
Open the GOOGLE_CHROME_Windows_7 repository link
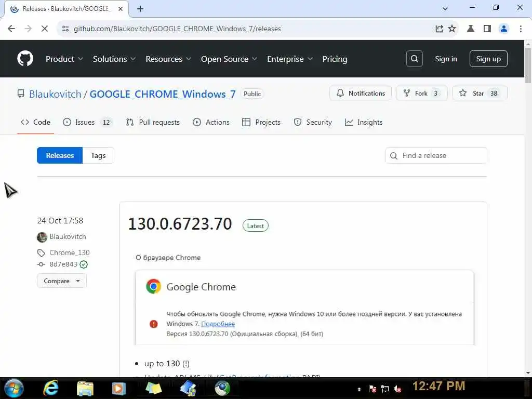[163, 94]
